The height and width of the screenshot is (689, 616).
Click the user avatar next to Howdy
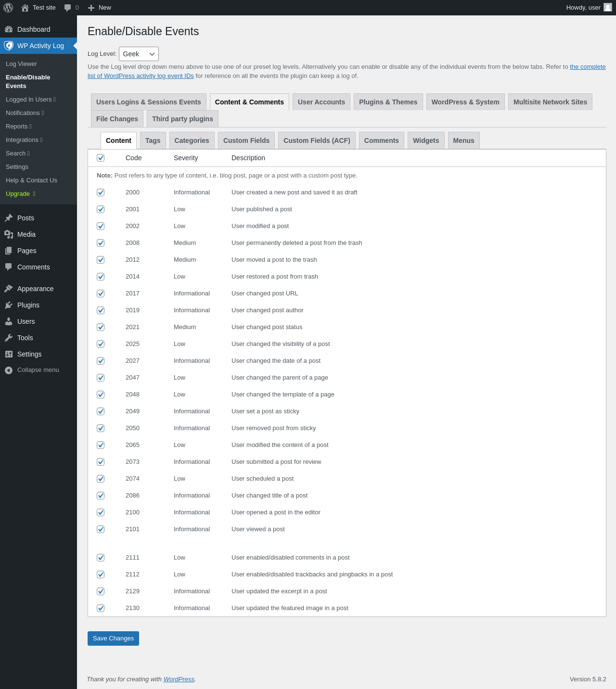click(608, 7)
